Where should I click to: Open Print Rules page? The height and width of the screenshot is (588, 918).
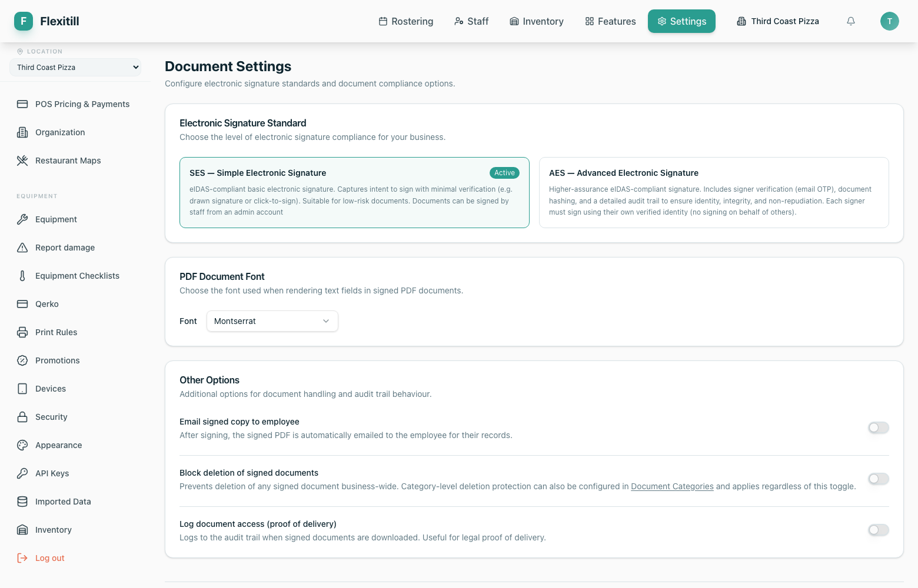pyautogui.click(x=75, y=332)
